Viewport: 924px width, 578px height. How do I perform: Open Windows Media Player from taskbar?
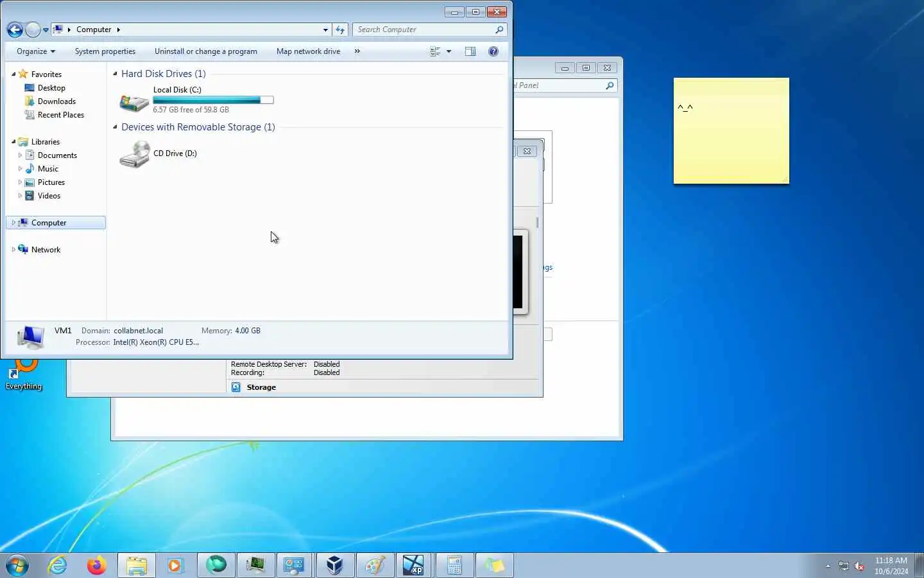point(175,565)
